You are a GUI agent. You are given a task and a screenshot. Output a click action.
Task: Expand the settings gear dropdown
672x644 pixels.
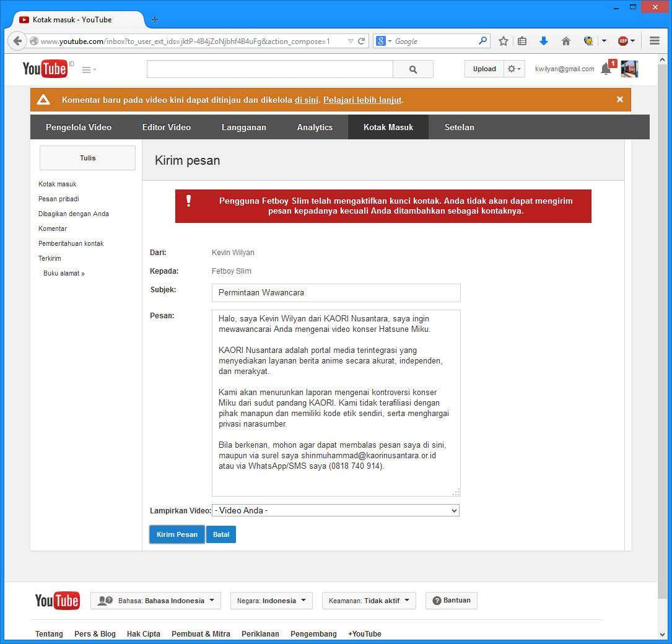tap(514, 69)
